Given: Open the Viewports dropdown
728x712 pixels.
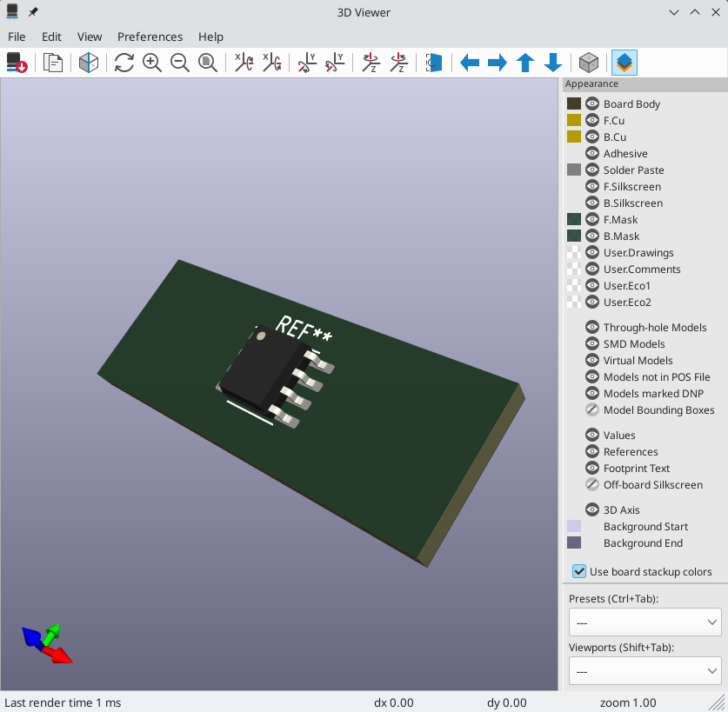Looking at the screenshot, I should 645,670.
